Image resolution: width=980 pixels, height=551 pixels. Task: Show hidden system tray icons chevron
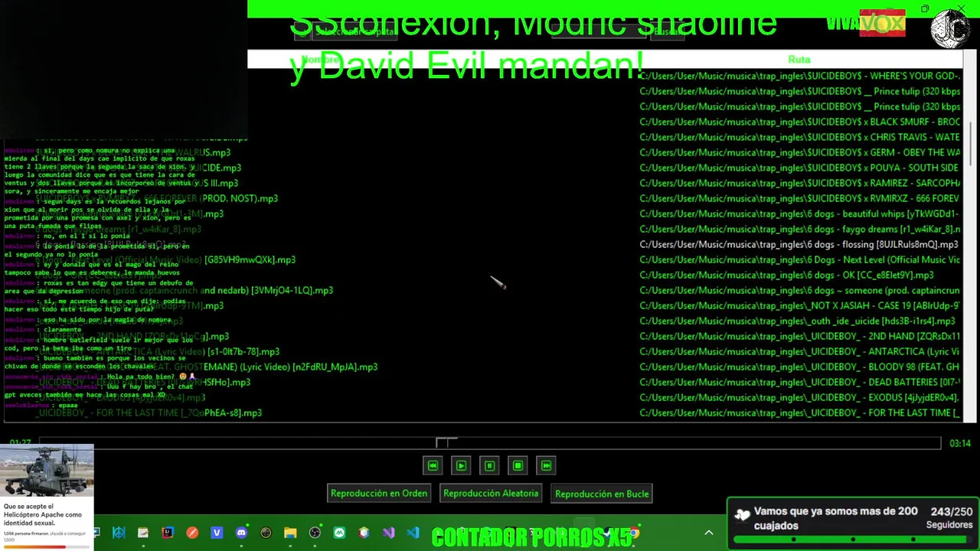[x=709, y=533]
